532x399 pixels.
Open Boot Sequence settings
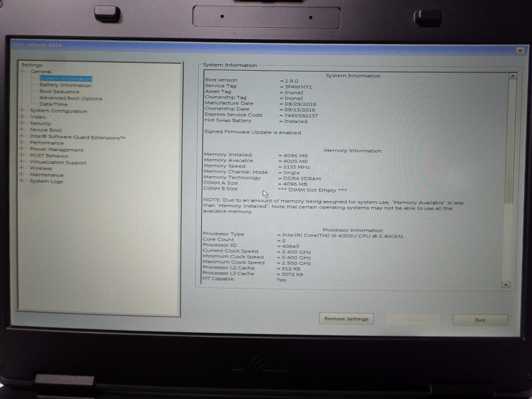pyautogui.click(x=60, y=92)
